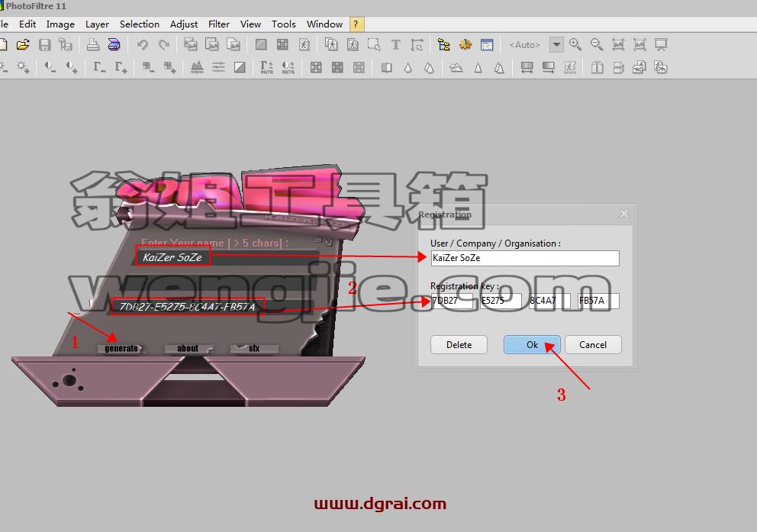757x532 pixels.
Task: Click the histogram icon
Action: pos(196,67)
